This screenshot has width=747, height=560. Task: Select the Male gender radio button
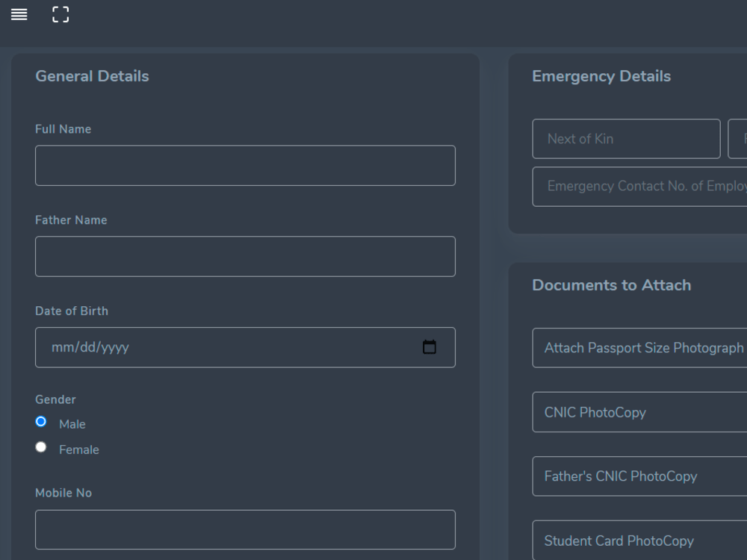[x=41, y=421]
